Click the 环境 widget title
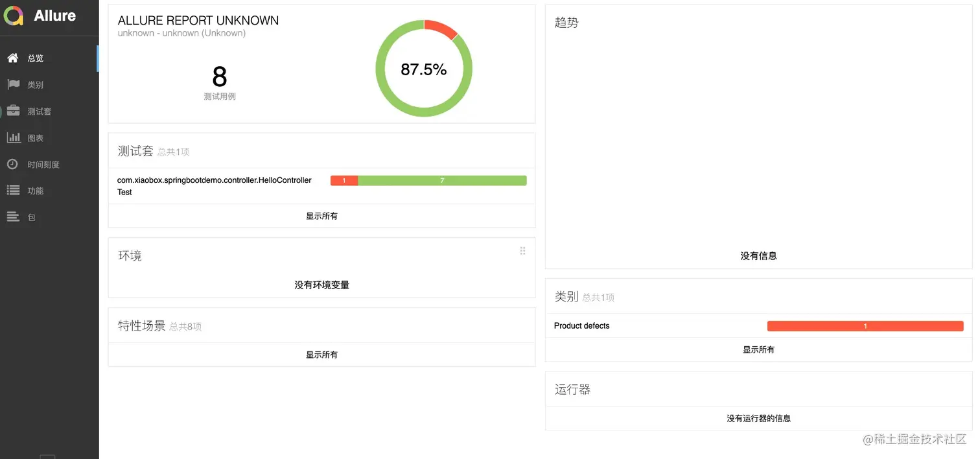Screen dimensions: 980x459 coord(130,255)
